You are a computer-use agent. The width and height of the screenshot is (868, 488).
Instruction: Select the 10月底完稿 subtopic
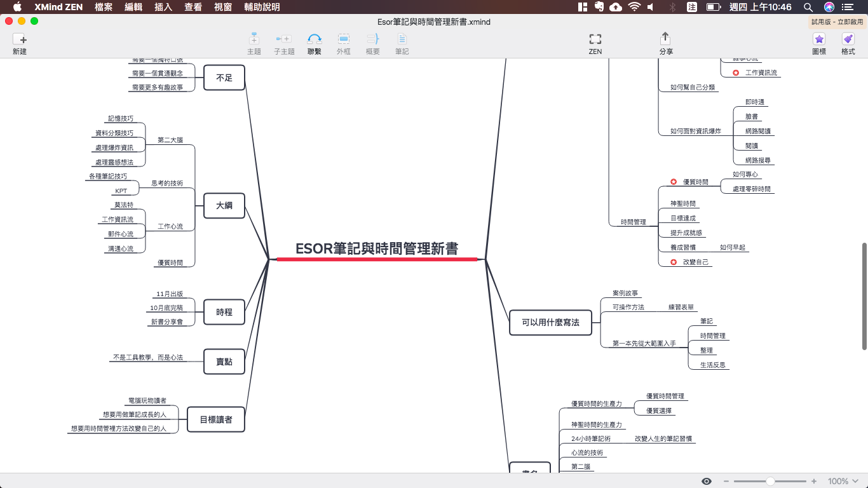click(x=166, y=308)
